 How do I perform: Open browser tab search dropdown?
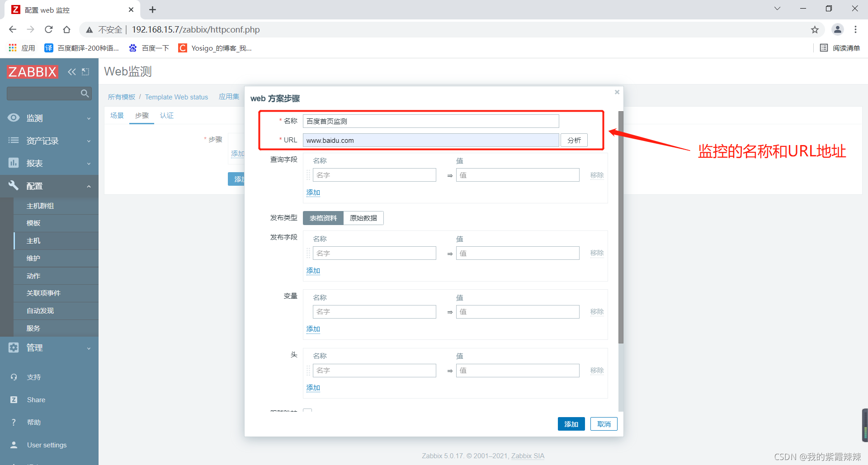[777, 9]
